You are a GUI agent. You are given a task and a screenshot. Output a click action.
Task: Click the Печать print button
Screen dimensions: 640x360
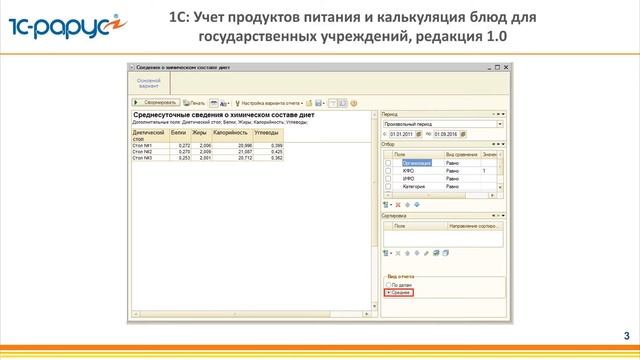[194, 103]
